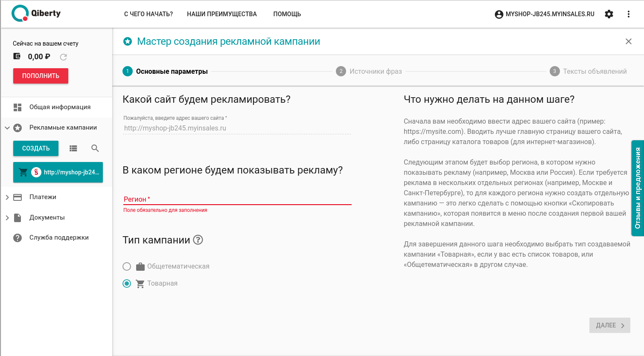The image size is (644, 356).
Task: Click the СОЗДАТЬ campaign button
Action: (36, 148)
